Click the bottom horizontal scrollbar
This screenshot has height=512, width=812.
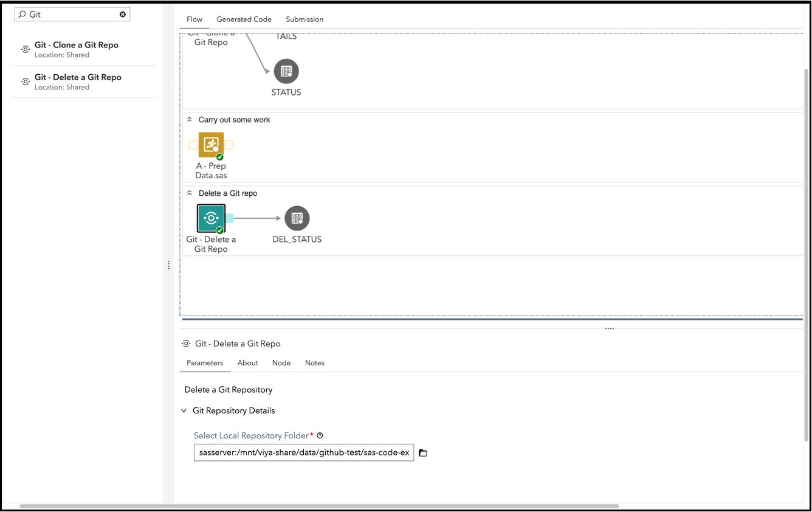click(x=319, y=506)
